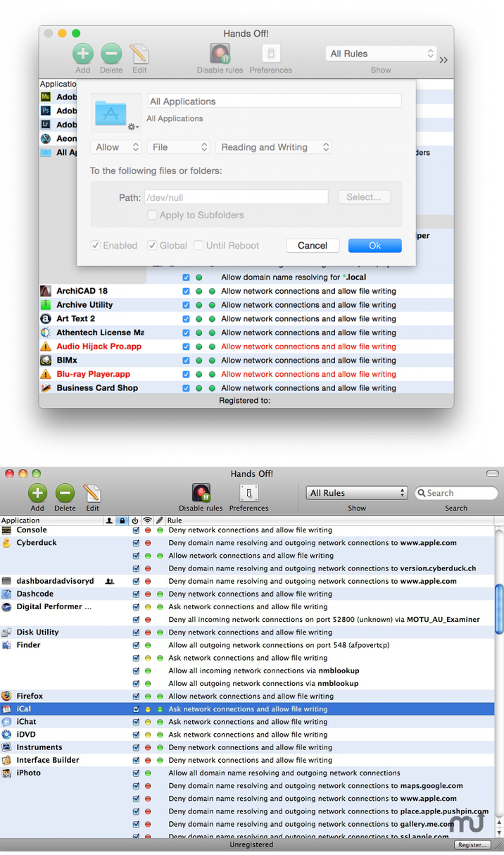Viewport: 504px width, 855px height.
Task: Click All Applications folder icon in rule sheet
Action: [x=111, y=113]
